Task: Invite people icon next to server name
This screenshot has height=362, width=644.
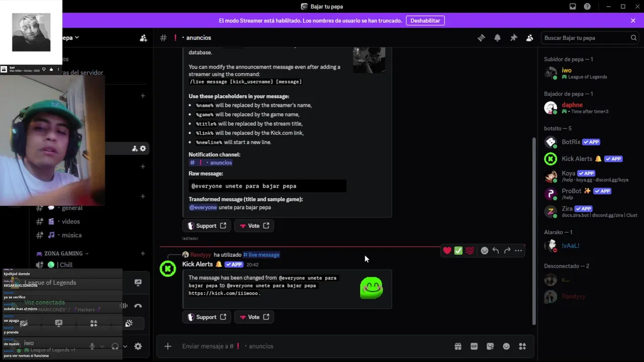Action: coord(143,38)
